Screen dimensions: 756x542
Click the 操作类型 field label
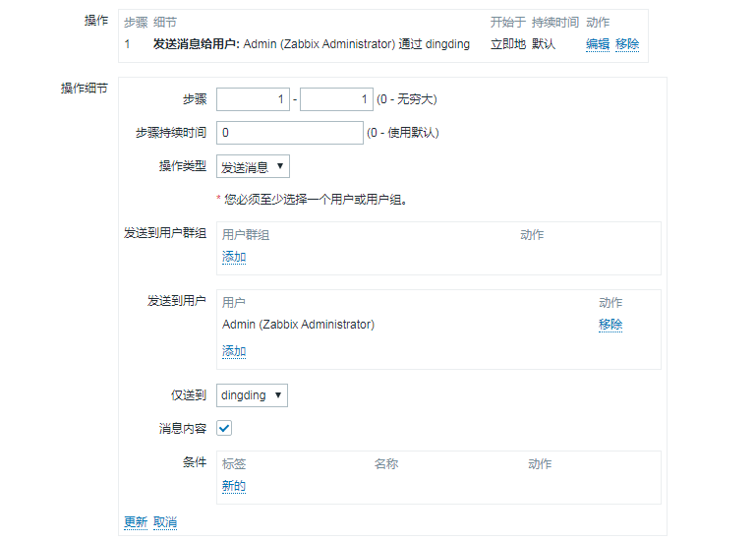pyautogui.click(x=183, y=166)
